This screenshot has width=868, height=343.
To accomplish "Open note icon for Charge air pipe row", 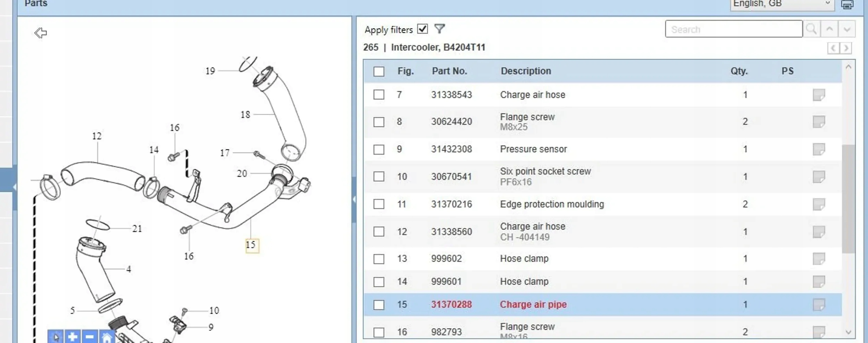I will point(819,304).
